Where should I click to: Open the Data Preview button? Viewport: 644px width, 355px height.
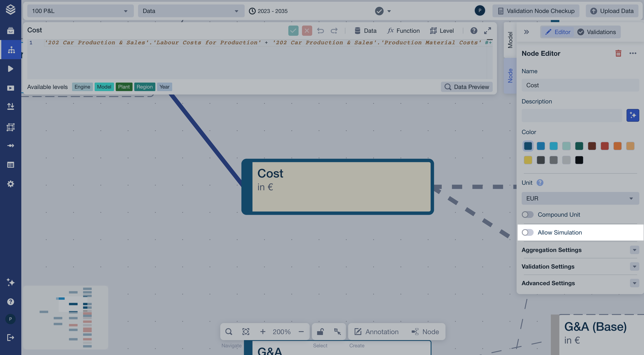[466, 87]
